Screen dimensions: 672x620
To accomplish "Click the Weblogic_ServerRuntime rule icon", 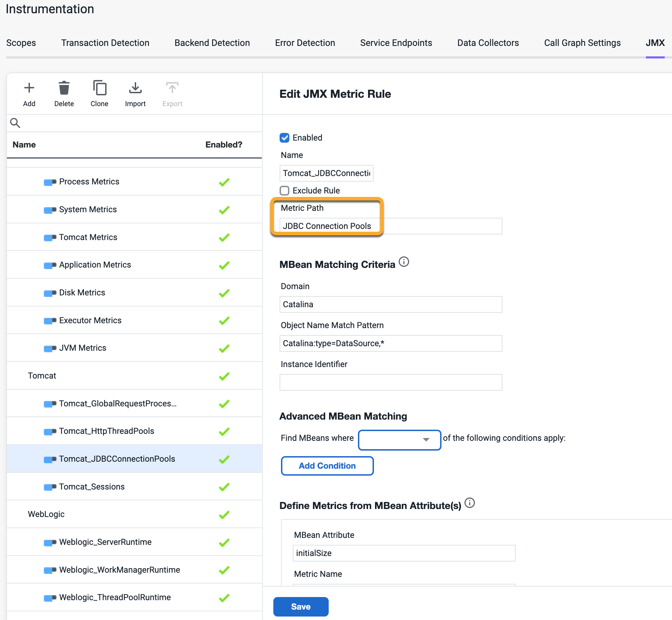I will click(x=50, y=542).
